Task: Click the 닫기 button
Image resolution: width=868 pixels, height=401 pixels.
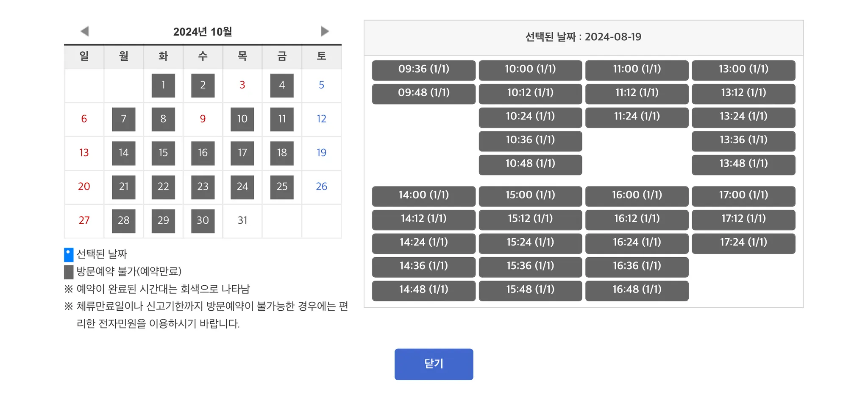Action: pos(434,364)
